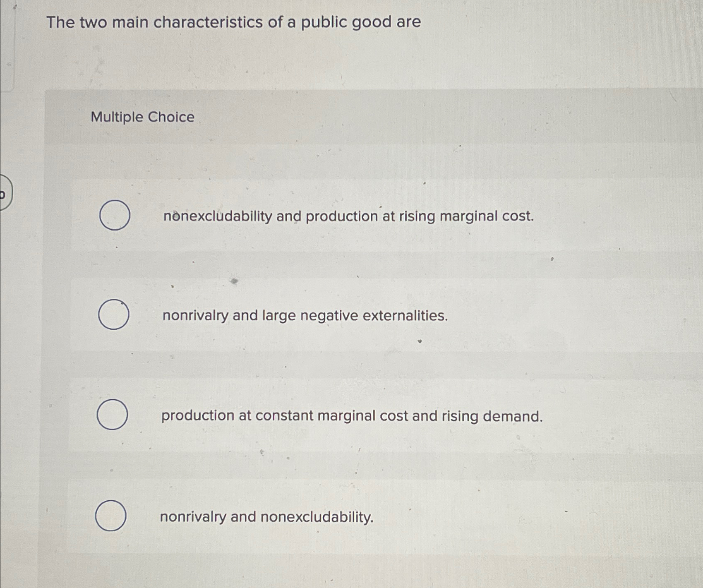Click the text 'nonrivalry and large negative externalities.'
The width and height of the screenshot is (703, 588).
click(x=305, y=316)
